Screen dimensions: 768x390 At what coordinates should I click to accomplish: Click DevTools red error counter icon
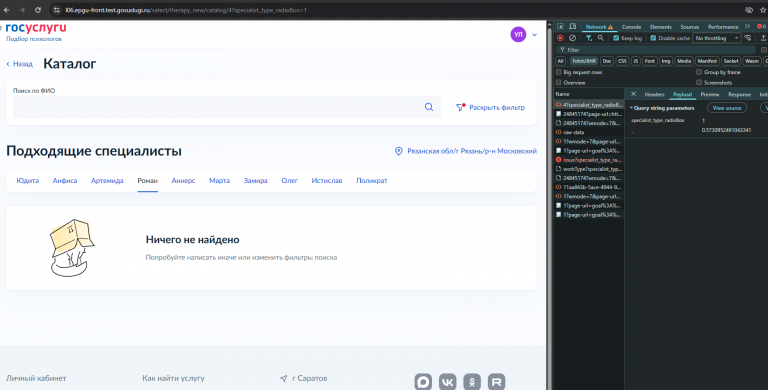[x=762, y=26]
